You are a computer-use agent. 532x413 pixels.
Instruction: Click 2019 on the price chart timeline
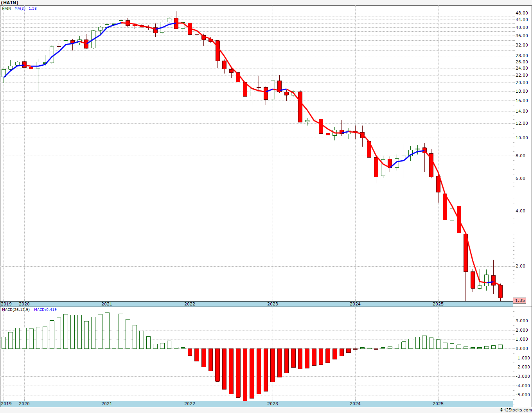pyautogui.click(x=6, y=304)
